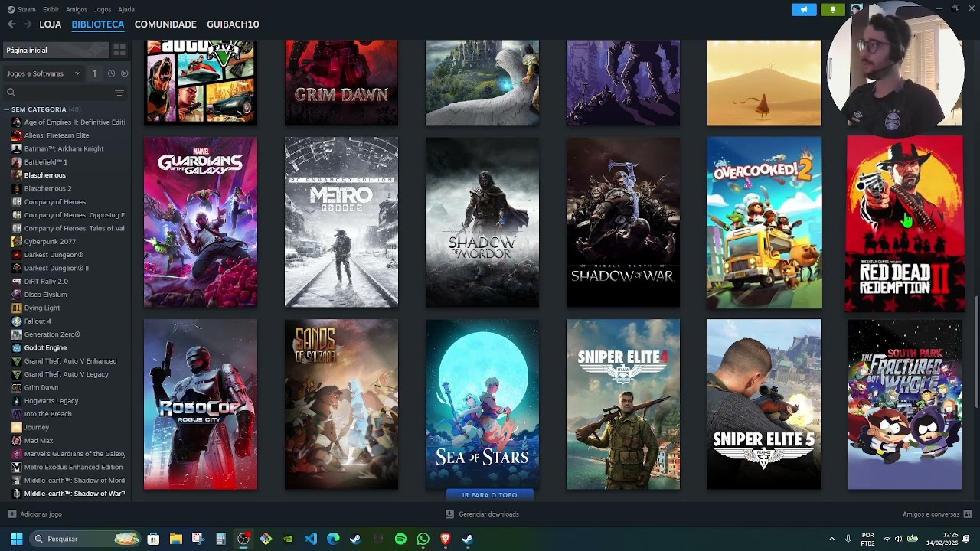Open the Steam menu
Viewport: 980px width, 551px height.
tap(21, 9)
